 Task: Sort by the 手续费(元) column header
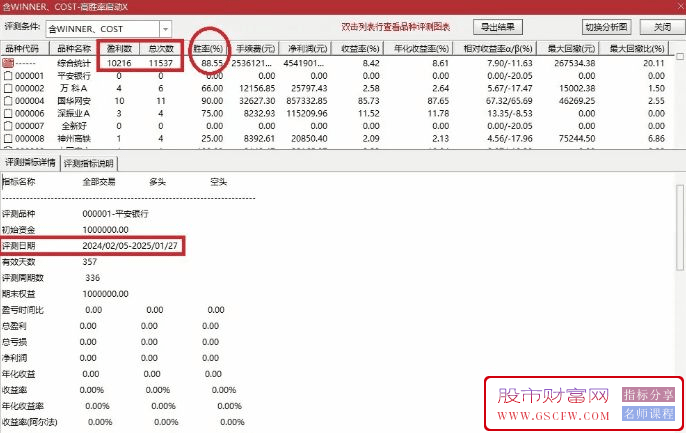point(256,49)
